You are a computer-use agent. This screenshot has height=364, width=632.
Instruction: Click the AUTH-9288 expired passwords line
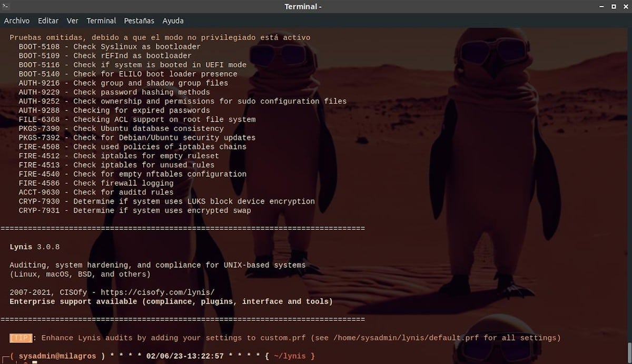(114, 110)
